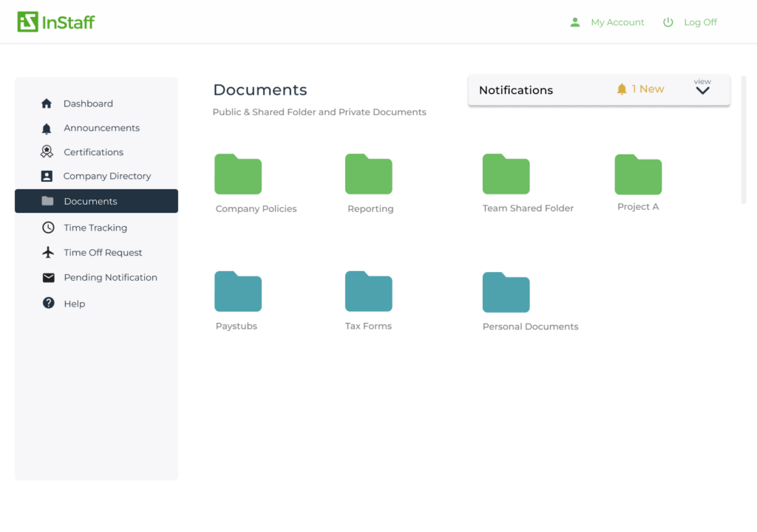Screen dimensions: 757x532
Task: Open Company Directory in the sidebar
Action: click(x=107, y=176)
